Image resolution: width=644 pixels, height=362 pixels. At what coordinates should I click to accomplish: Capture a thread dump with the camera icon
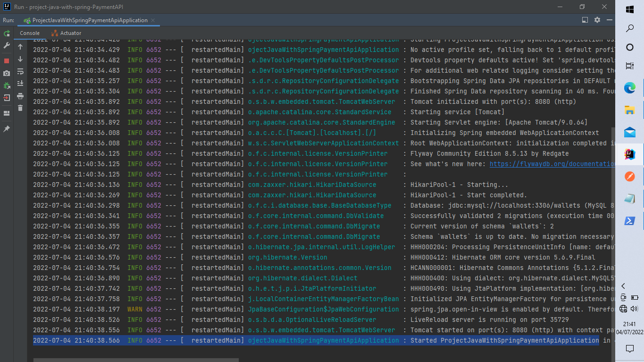[7, 72]
